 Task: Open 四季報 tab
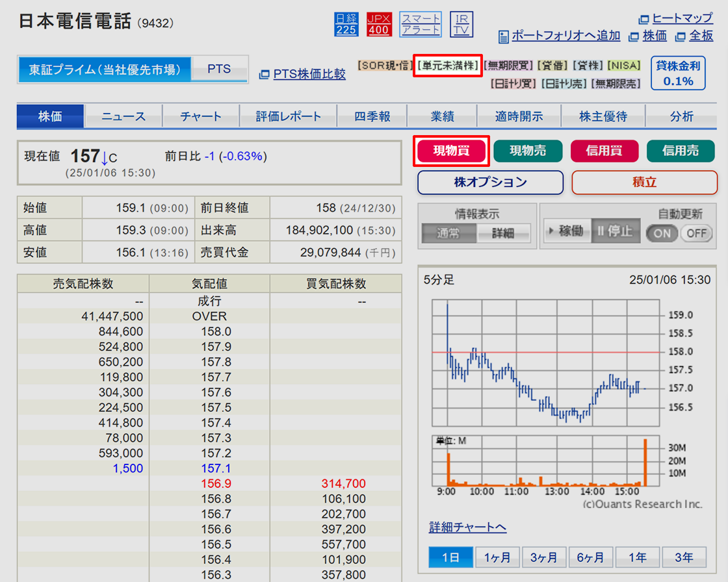click(372, 116)
